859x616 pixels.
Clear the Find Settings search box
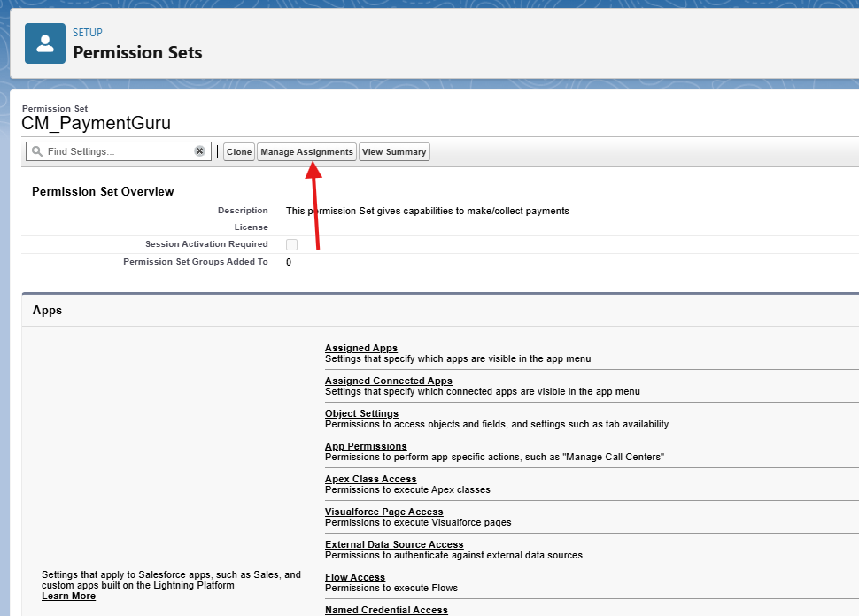199,150
